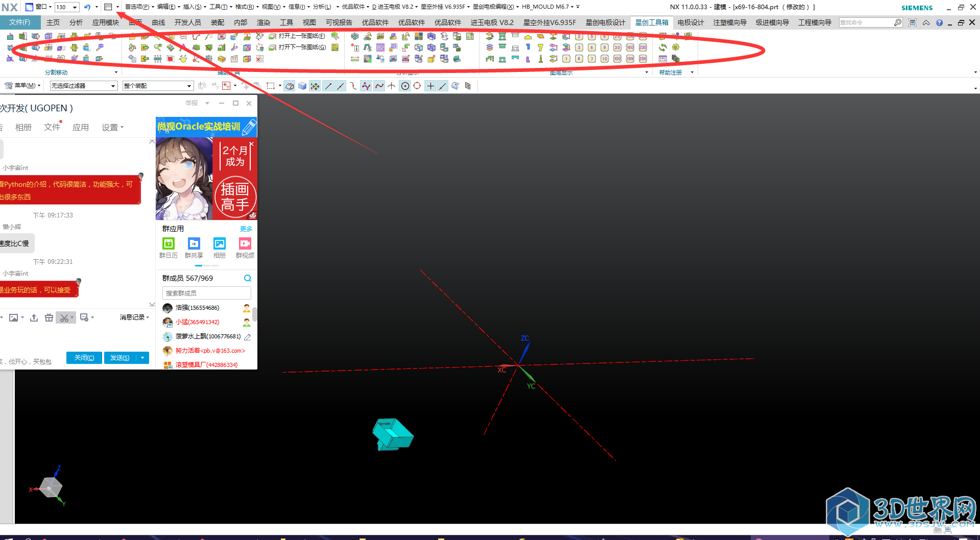The image size is (980, 540).
Task: Click 打开下一张图纸(G) button
Action: pos(297,47)
